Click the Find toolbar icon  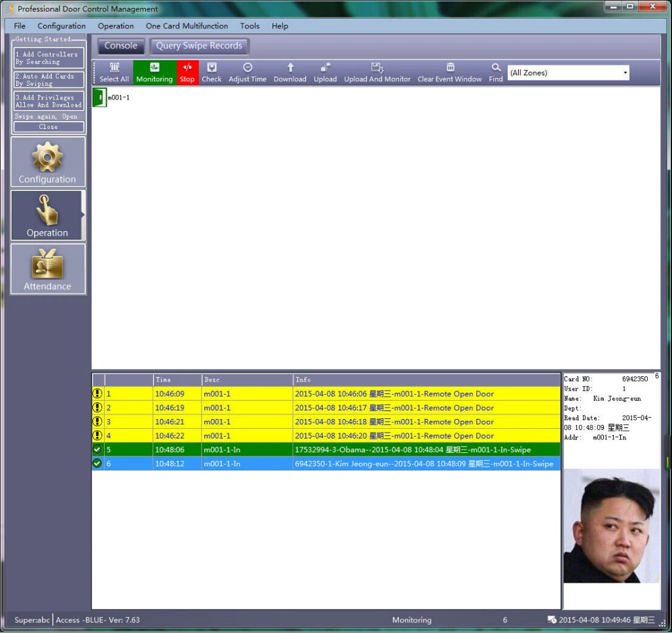(x=496, y=72)
